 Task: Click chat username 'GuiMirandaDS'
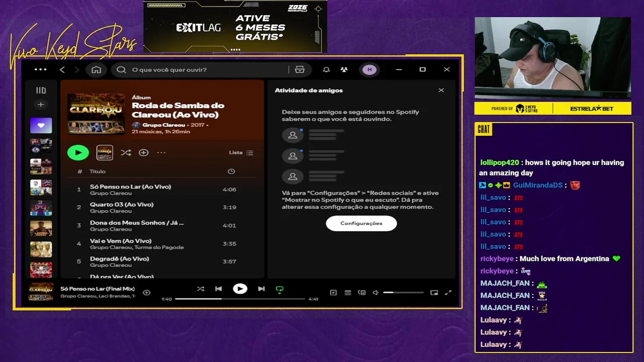pos(538,185)
